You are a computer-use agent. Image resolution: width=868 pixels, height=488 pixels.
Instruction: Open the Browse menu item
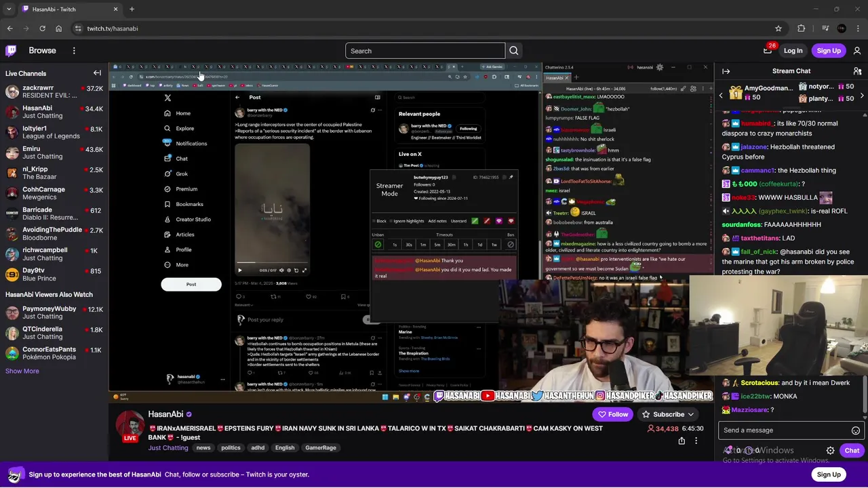tap(42, 51)
